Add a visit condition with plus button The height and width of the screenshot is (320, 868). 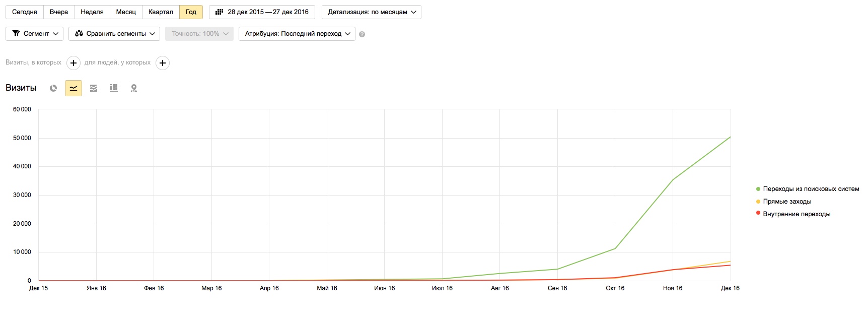pos(74,63)
